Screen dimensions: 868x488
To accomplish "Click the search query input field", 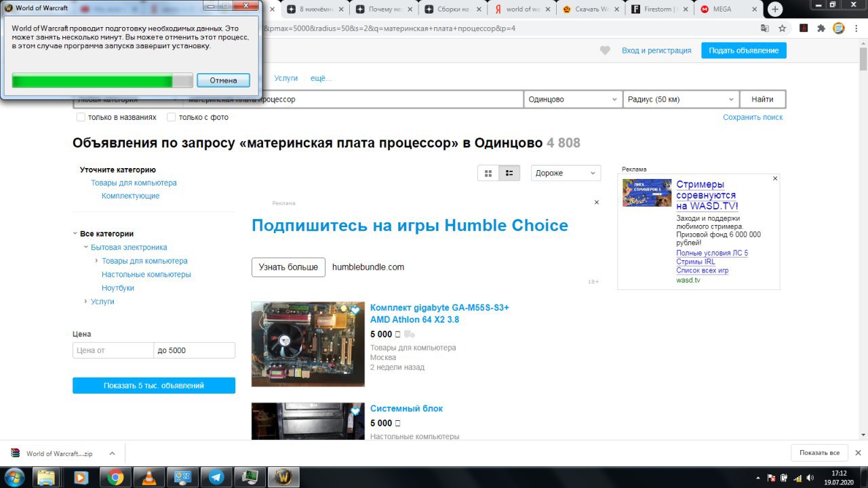I will (353, 99).
